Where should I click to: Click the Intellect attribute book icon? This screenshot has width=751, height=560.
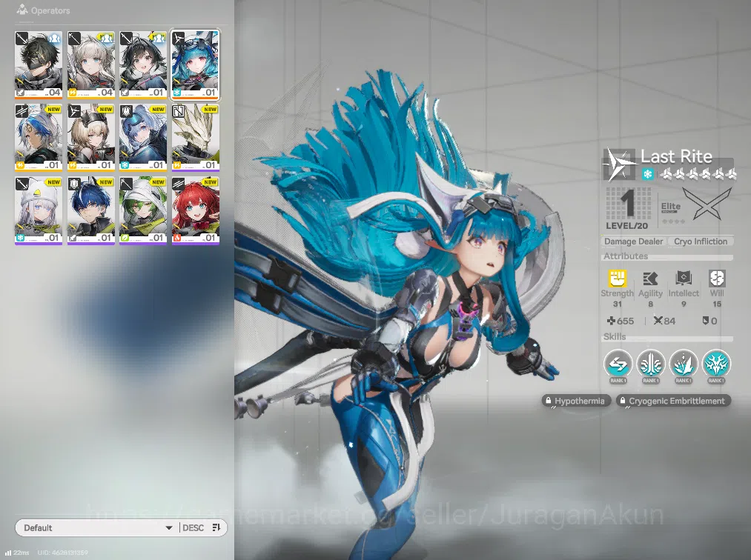coord(684,279)
